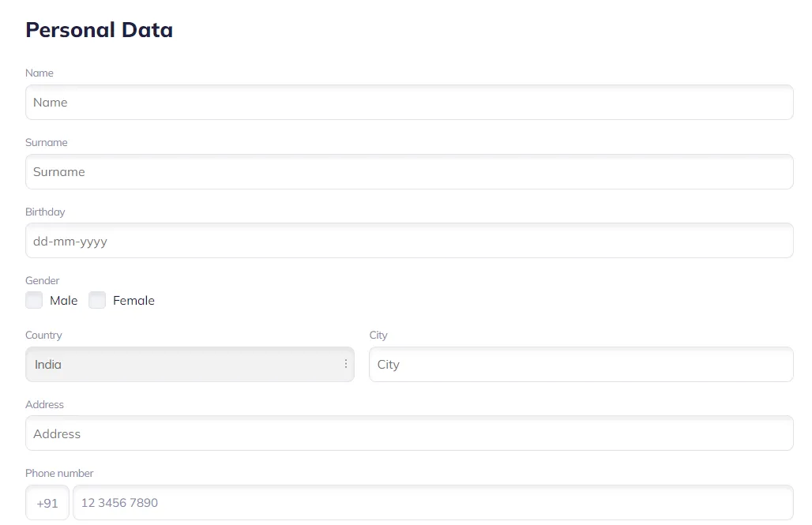The image size is (812, 525).
Task: Click the +91 phone country code box
Action: pyautogui.click(x=47, y=503)
